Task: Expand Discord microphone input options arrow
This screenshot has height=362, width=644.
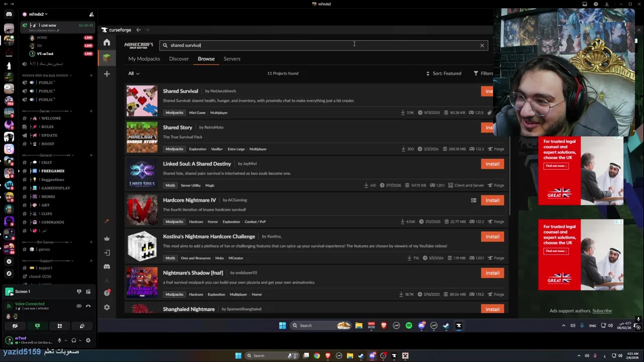Action: point(66,340)
